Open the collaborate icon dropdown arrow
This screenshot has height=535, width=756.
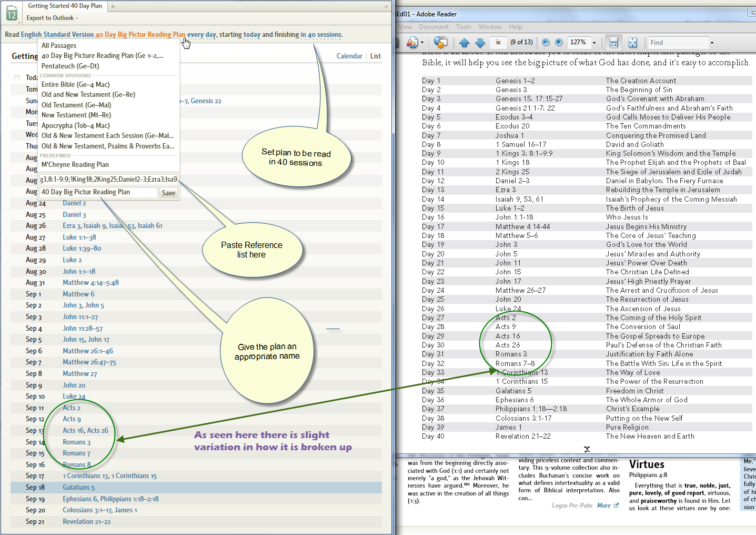click(422, 43)
